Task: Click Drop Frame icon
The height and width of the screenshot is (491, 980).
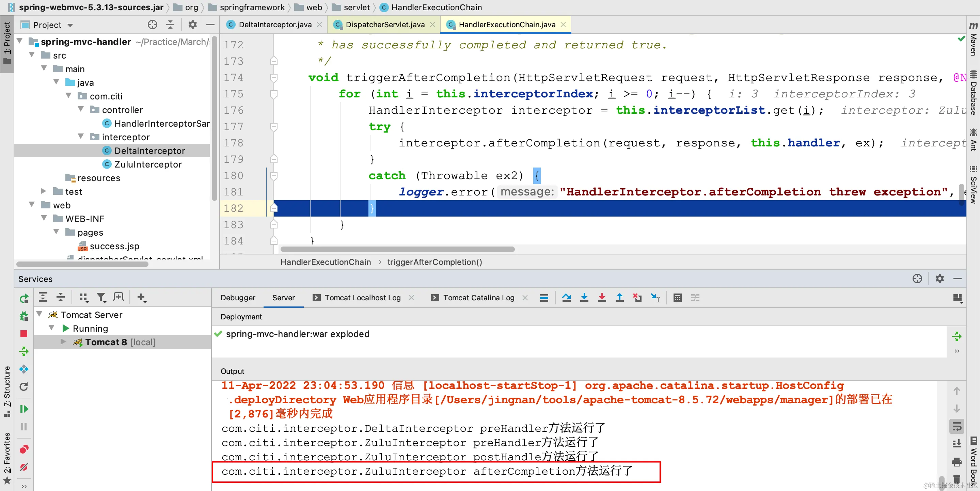Action: 637,298
